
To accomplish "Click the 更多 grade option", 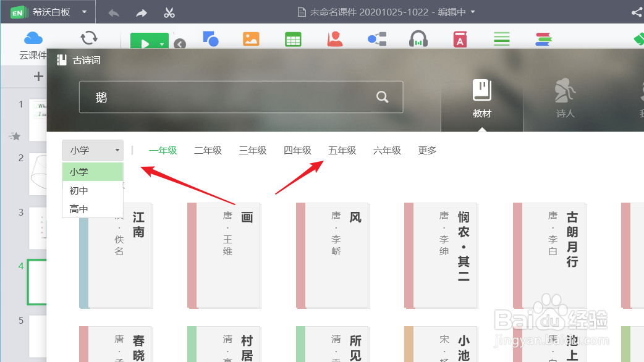I will [x=427, y=150].
